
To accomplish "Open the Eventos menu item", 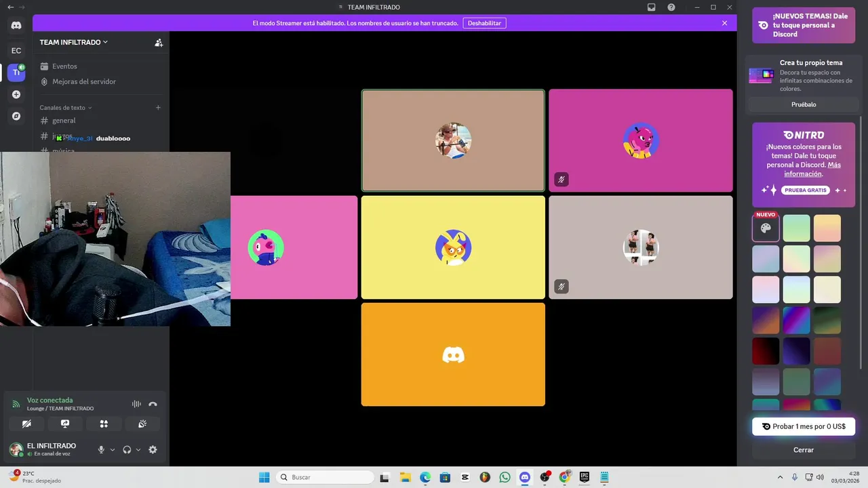I will (x=100, y=66).
